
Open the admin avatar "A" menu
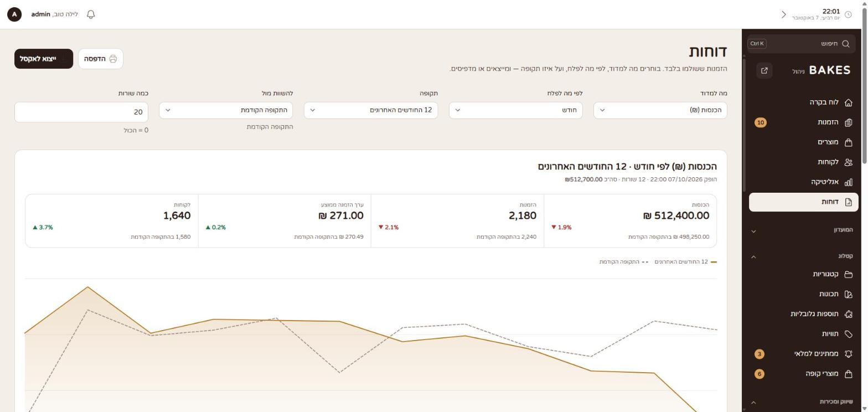point(14,14)
